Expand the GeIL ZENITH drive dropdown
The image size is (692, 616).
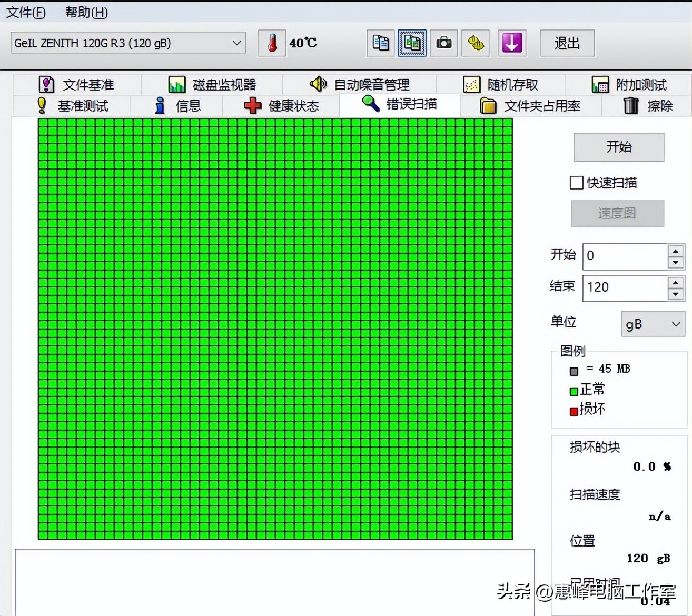237,43
